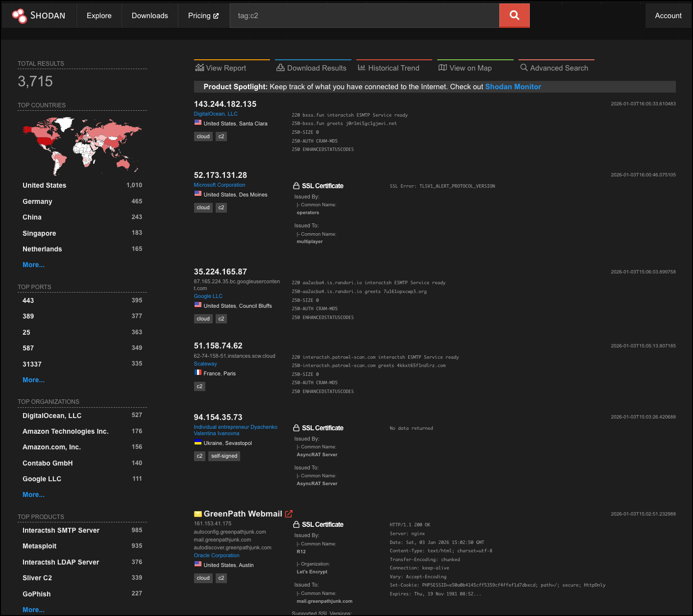
Task: Filter by the self-signed tag
Action: [224, 456]
